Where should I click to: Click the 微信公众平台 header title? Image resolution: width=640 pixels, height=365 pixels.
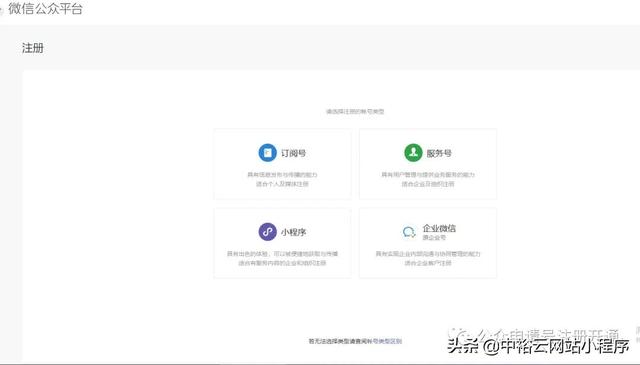coord(45,9)
